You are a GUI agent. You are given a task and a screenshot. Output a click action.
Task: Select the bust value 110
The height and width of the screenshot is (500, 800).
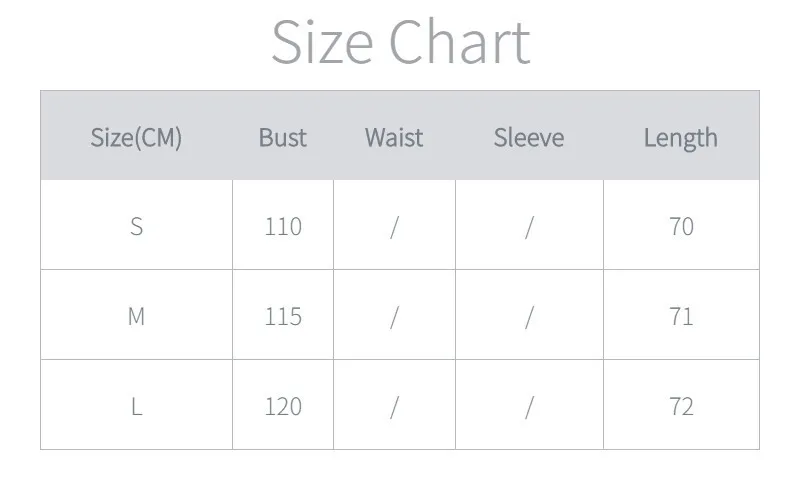click(x=283, y=226)
